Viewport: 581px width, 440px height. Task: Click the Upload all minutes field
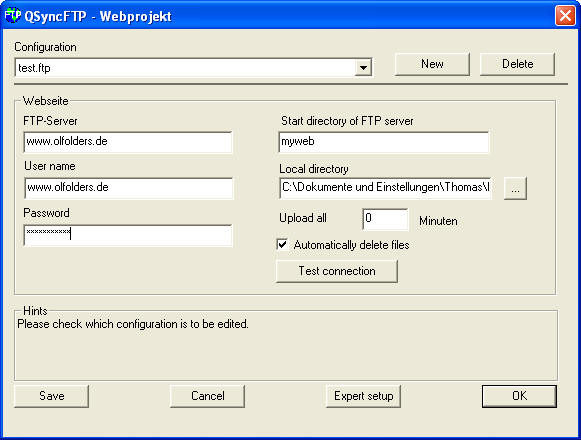385,219
